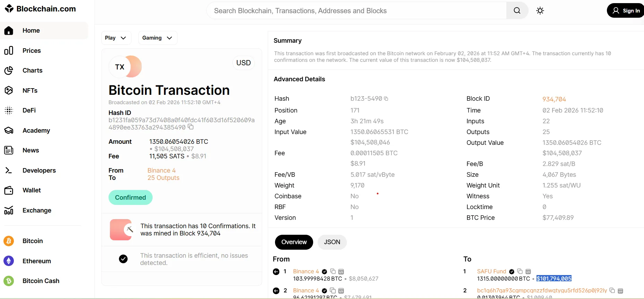Image resolution: width=644 pixels, height=299 pixels.
Task: Copy the transaction Hash ID
Action: 191,127
